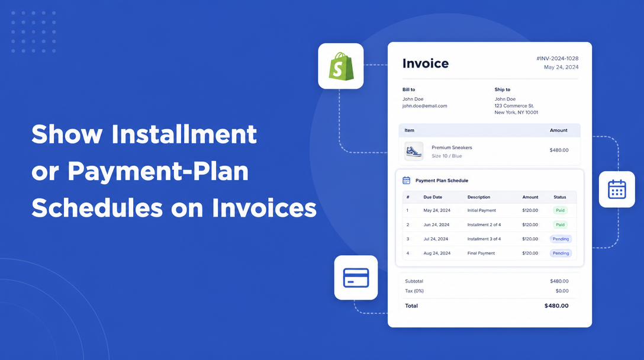644x360 pixels.
Task: Click the Aug 24, 2024 due date cell
Action: click(x=437, y=253)
